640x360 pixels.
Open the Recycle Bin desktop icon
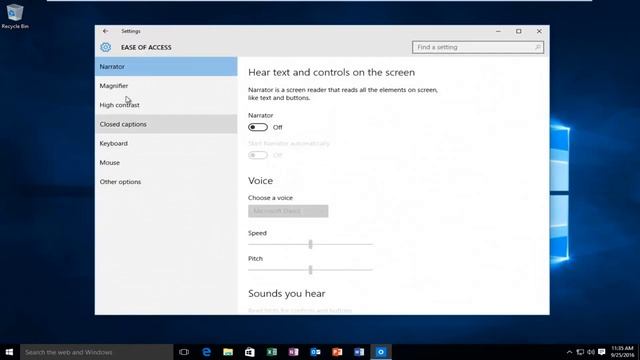[x=15, y=16]
